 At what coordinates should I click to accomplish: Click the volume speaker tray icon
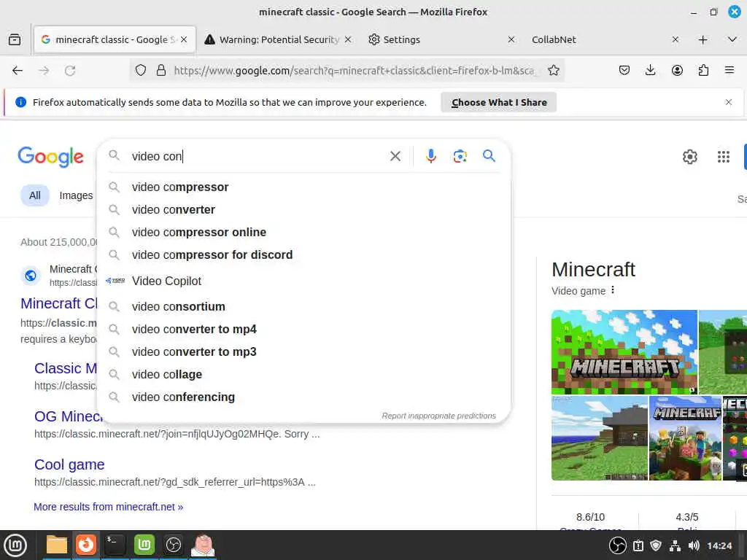pyautogui.click(x=694, y=545)
